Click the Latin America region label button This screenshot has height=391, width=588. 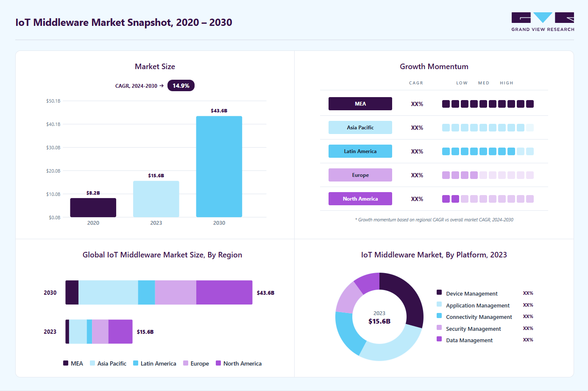coord(360,151)
